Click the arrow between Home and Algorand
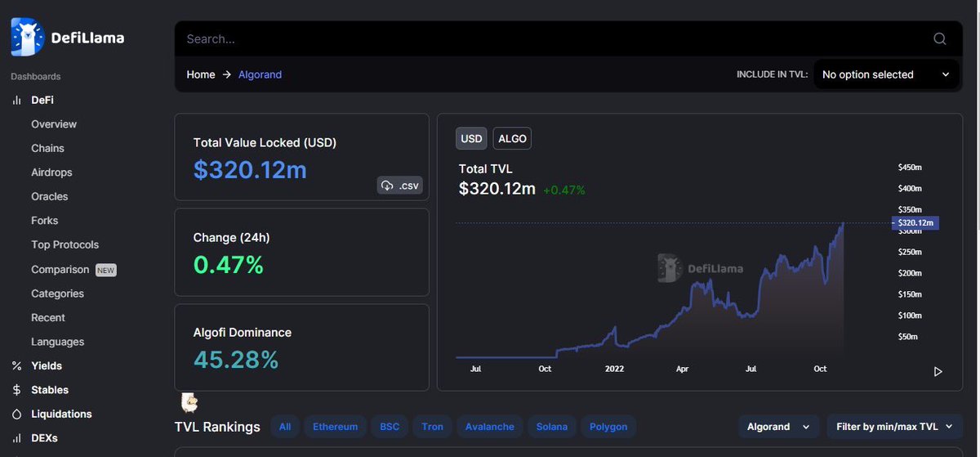Screen dimensions: 980x457 click(x=227, y=74)
